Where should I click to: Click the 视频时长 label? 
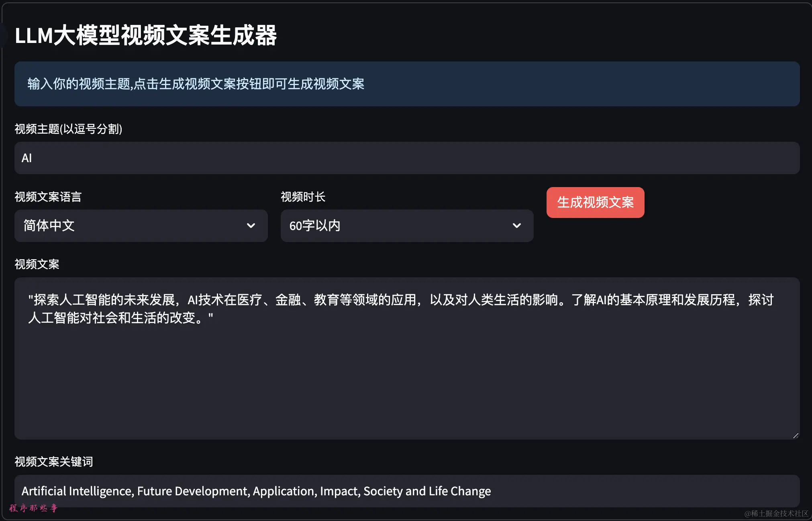point(303,197)
